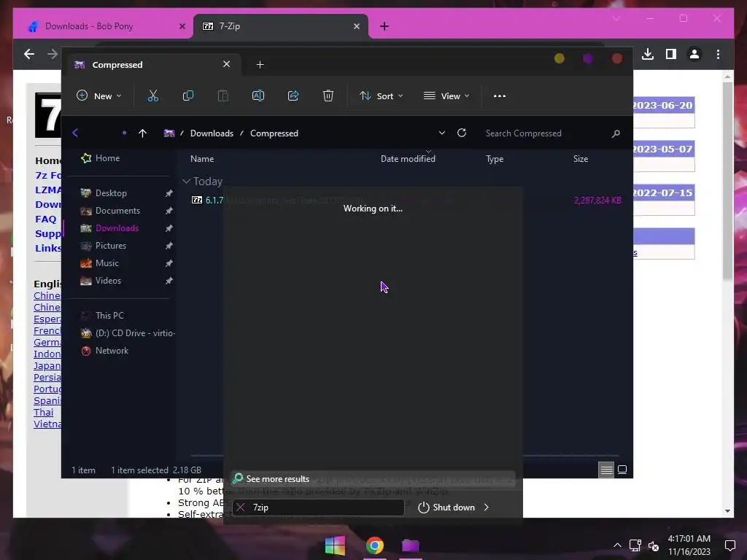Open Chrome downloads icon in browser toolbar

[x=648, y=54]
